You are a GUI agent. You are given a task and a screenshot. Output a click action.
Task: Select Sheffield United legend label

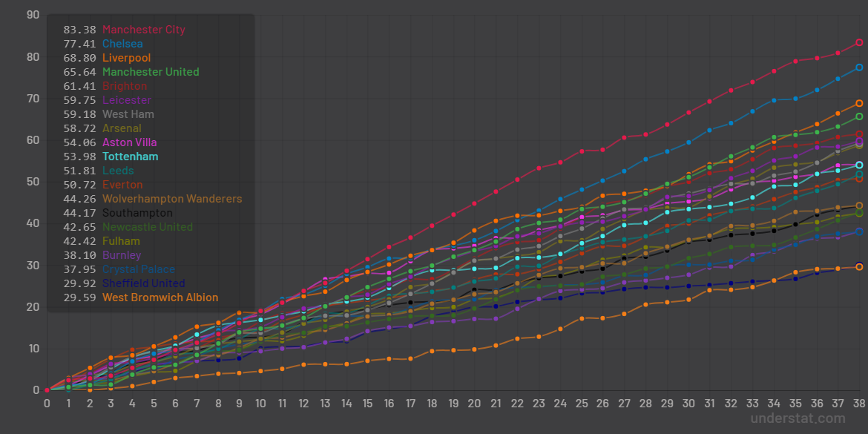pyautogui.click(x=143, y=283)
